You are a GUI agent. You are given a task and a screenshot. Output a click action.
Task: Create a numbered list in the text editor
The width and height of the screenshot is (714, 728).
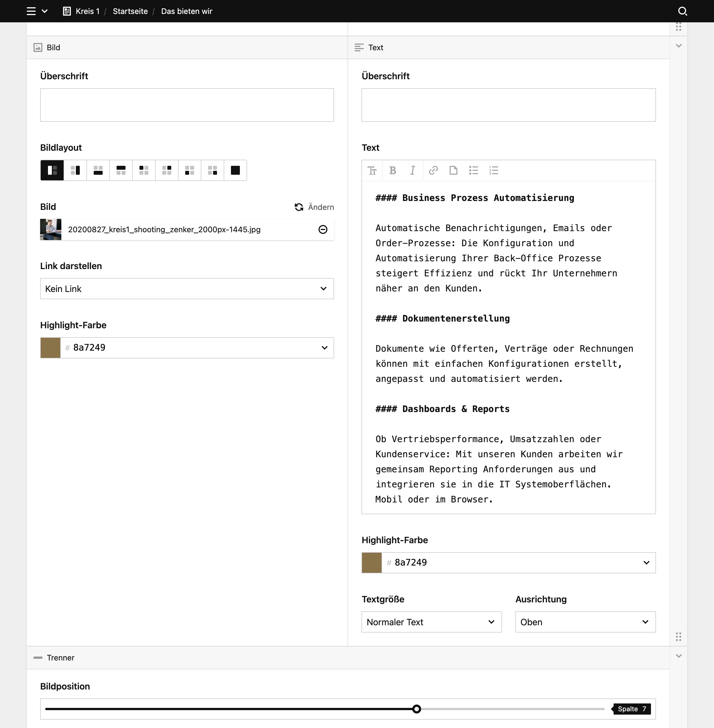[x=494, y=171]
